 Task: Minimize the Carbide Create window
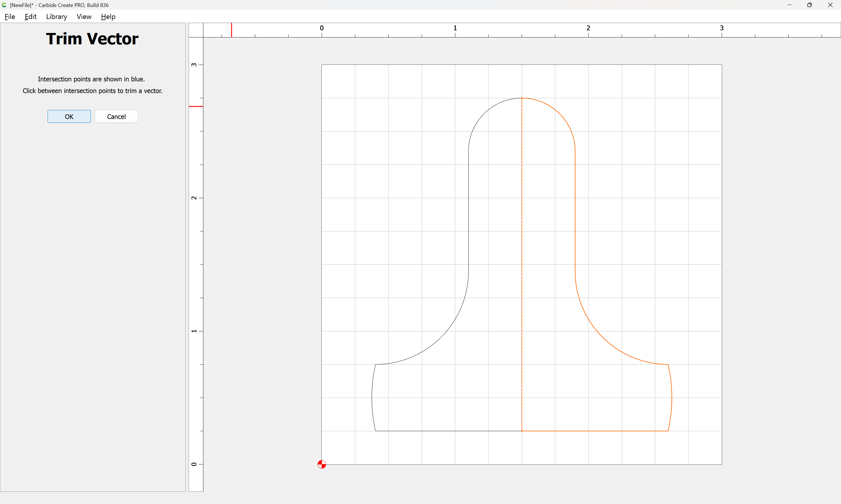click(x=789, y=5)
